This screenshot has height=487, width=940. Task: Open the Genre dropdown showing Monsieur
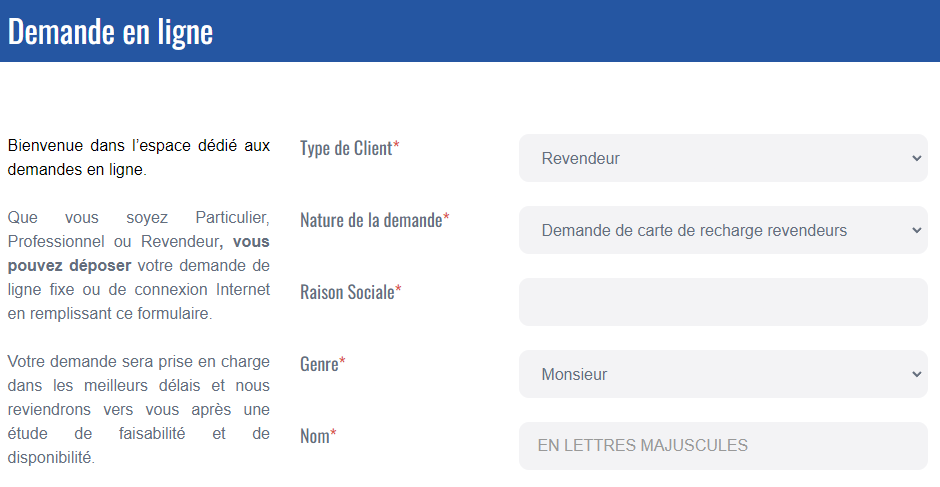(x=722, y=374)
